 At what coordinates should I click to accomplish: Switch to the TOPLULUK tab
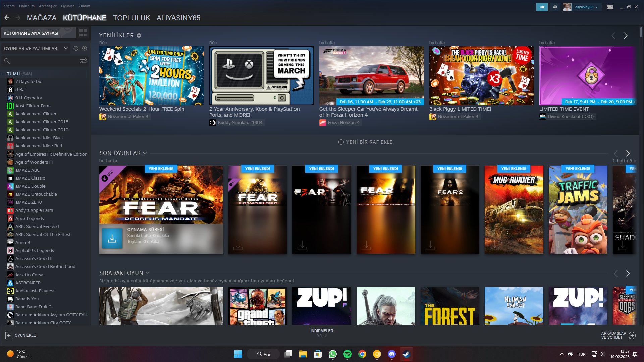click(x=131, y=18)
